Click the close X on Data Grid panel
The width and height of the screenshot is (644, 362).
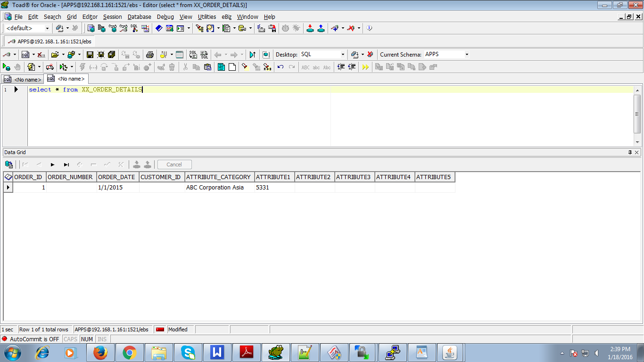coord(637,152)
